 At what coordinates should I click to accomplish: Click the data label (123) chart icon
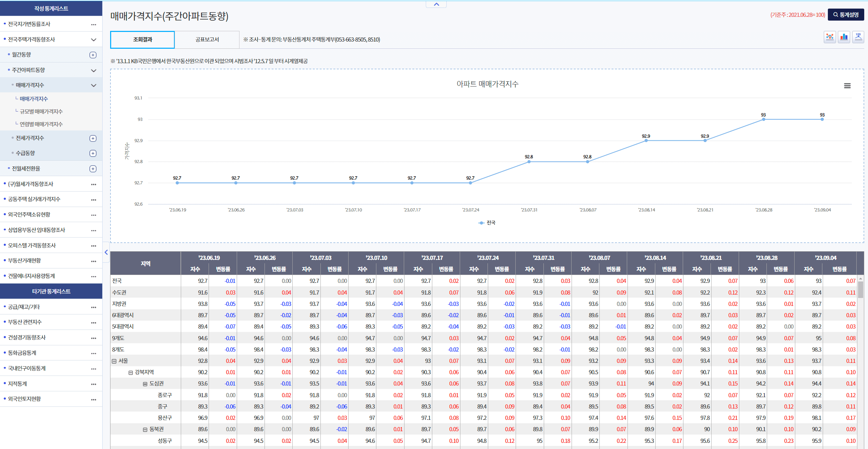(x=858, y=37)
